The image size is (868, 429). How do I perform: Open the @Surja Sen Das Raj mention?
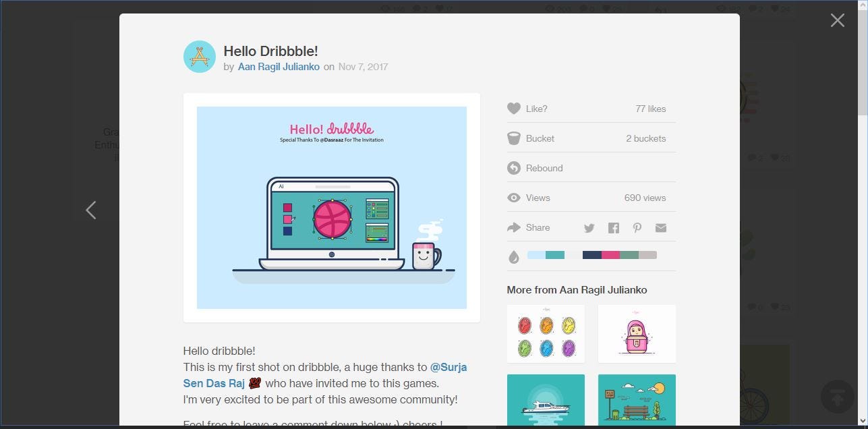325,375
